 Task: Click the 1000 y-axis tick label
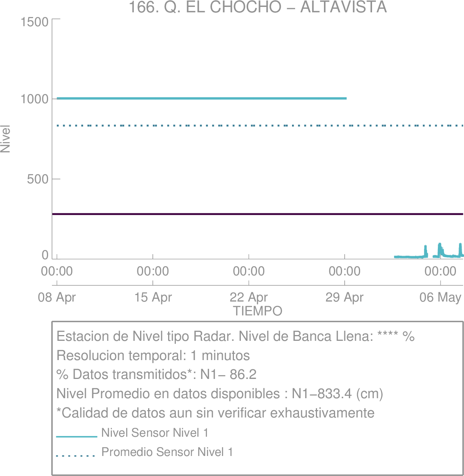[34, 99]
